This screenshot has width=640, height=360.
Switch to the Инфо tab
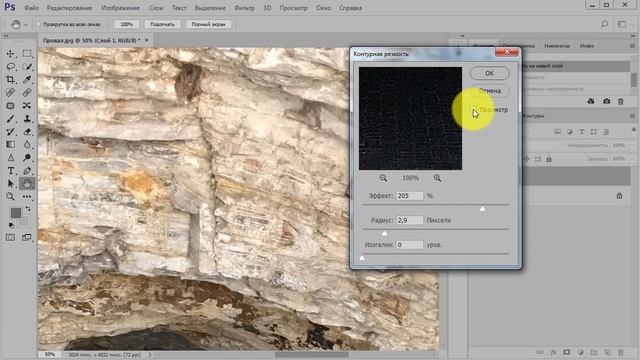pos(587,46)
